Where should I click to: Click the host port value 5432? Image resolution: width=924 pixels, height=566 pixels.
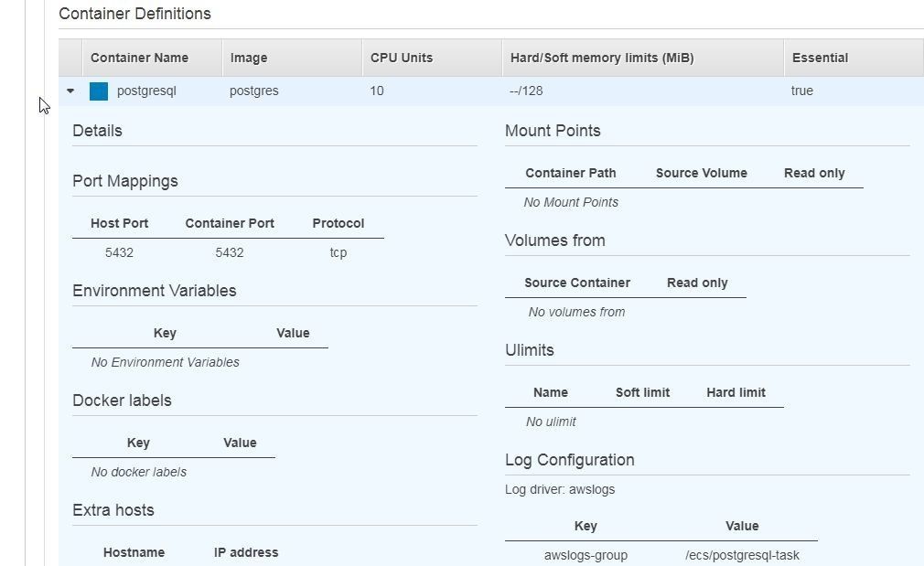pyautogui.click(x=119, y=252)
